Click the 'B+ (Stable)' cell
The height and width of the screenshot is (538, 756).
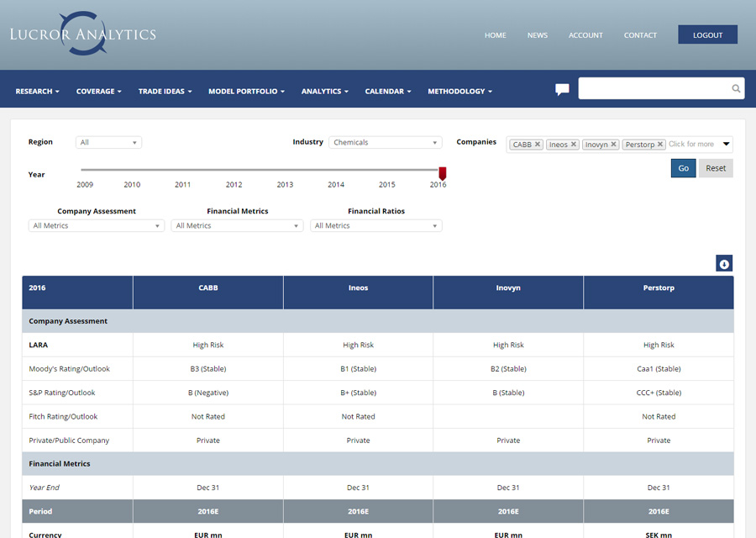click(358, 393)
